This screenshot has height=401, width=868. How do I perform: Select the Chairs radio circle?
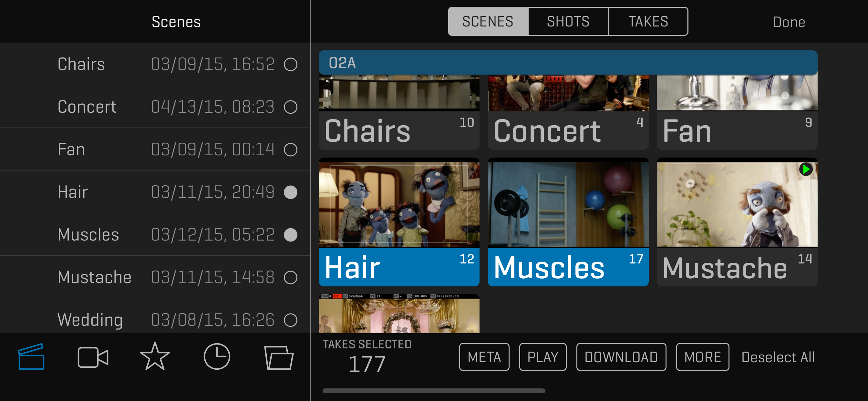290,64
